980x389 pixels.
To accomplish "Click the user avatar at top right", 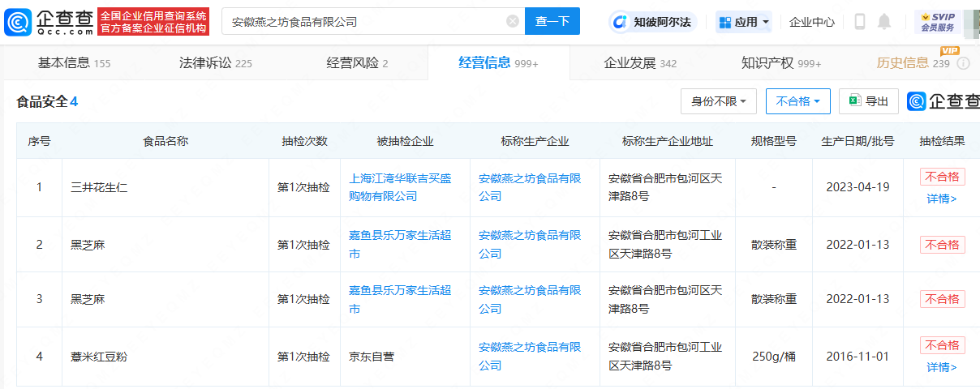I will tap(971, 22).
